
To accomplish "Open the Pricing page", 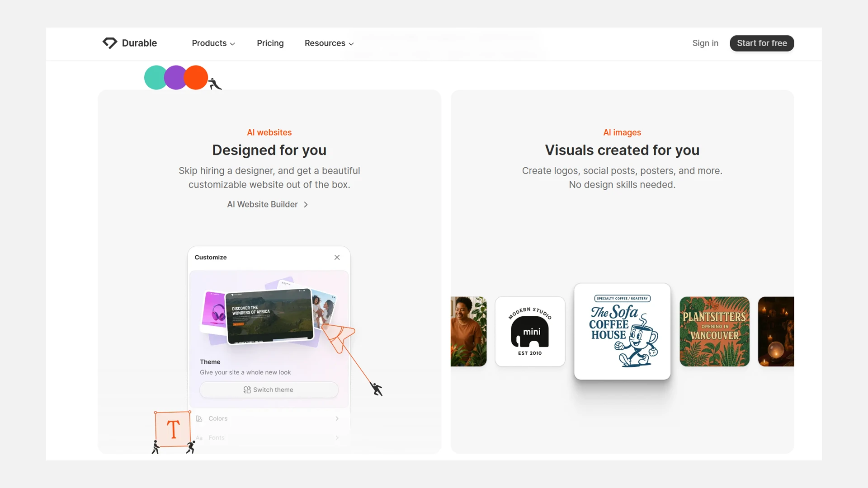I will tap(270, 43).
